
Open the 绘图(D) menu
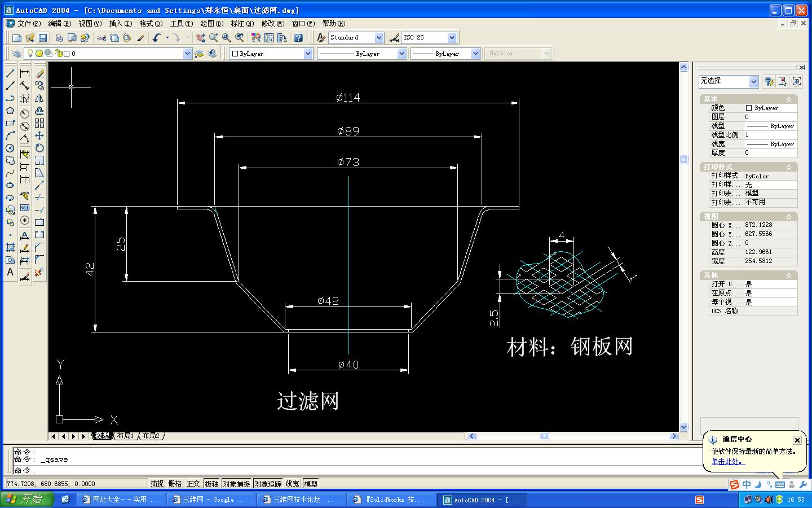211,24
